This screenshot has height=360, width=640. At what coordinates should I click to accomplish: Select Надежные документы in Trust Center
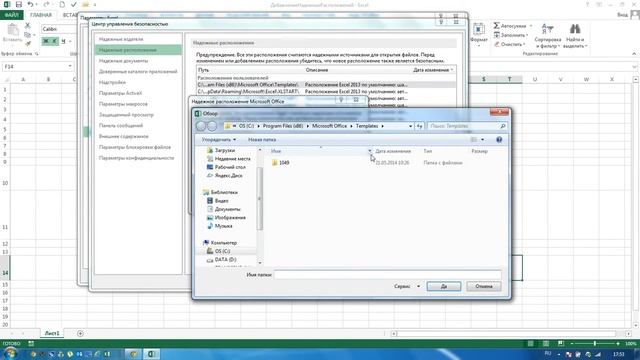click(123, 61)
